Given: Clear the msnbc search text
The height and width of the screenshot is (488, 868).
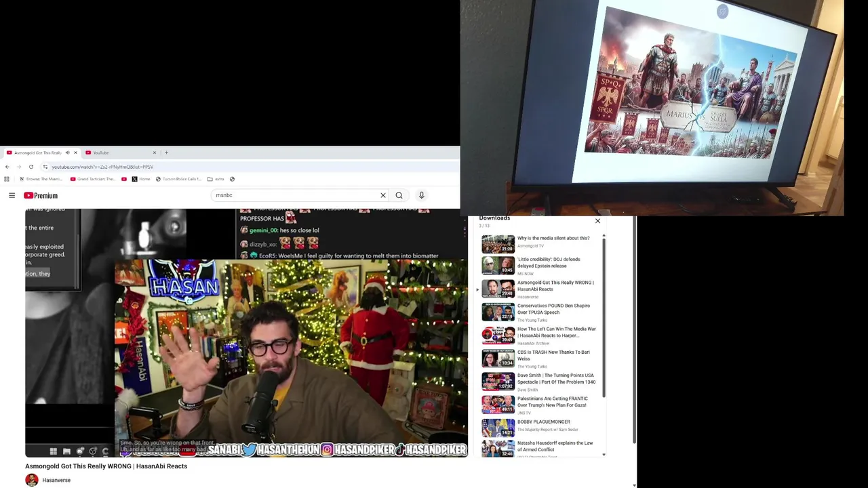Looking at the screenshot, I should point(383,195).
